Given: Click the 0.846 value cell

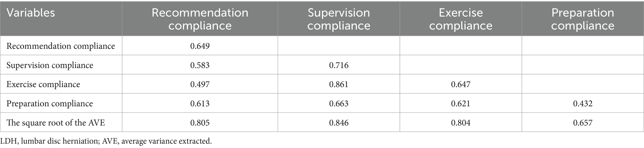Looking at the screenshot, I should pyautogui.click(x=339, y=122).
